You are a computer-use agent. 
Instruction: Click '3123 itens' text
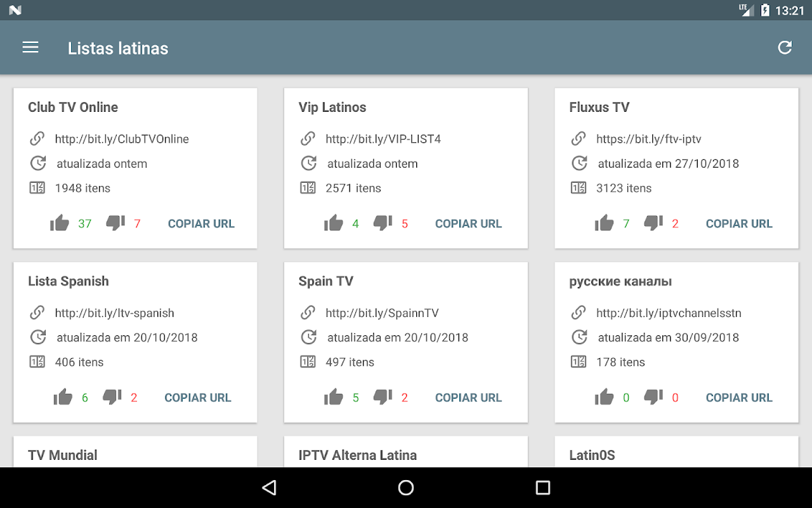coord(624,188)
